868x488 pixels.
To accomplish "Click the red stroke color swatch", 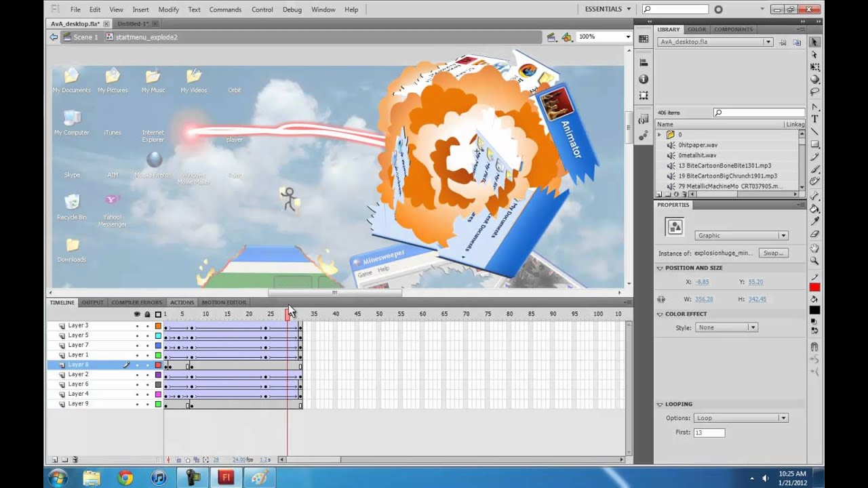I will pyautogui.click(x=814, y=287).
